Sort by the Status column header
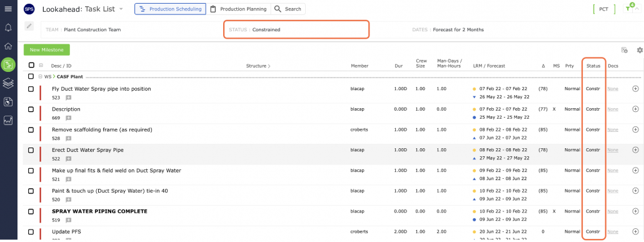Image resolution: width=644 pixels, height=242 pixels. point(593,66)
